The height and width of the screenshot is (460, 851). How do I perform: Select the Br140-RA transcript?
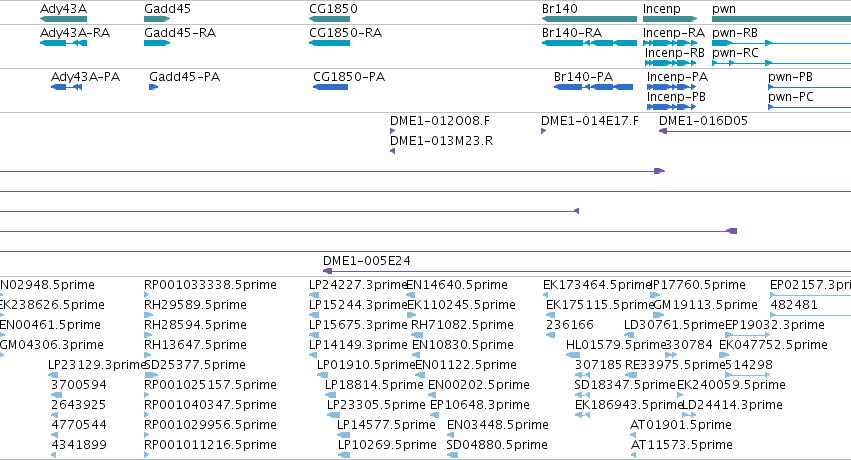(x=572, y=33)
